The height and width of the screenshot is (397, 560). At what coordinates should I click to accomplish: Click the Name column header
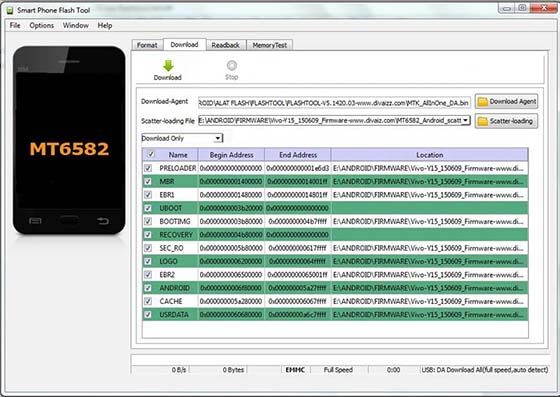(x=178, y=155)
